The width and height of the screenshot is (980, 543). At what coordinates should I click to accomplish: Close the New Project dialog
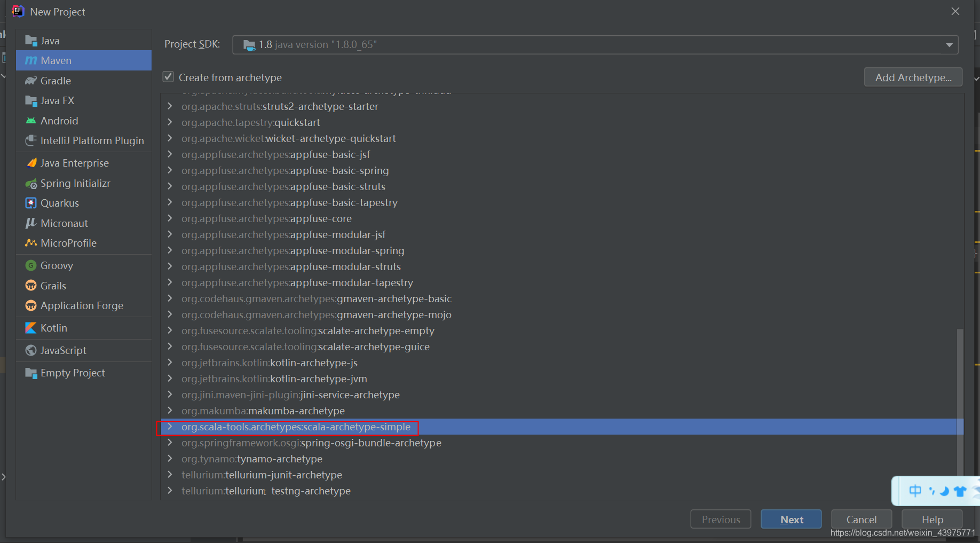955,11
